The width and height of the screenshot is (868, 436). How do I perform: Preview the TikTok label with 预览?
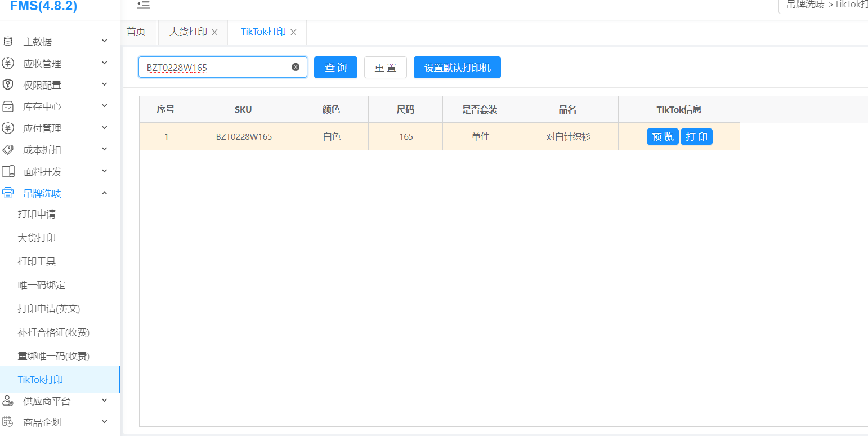[x=662, y=137]
